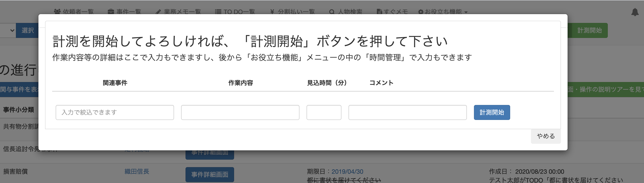Expand the お役立ち機能 dropdown caret
The height and width of the screenshot is (183, 644).
(466, 12)
